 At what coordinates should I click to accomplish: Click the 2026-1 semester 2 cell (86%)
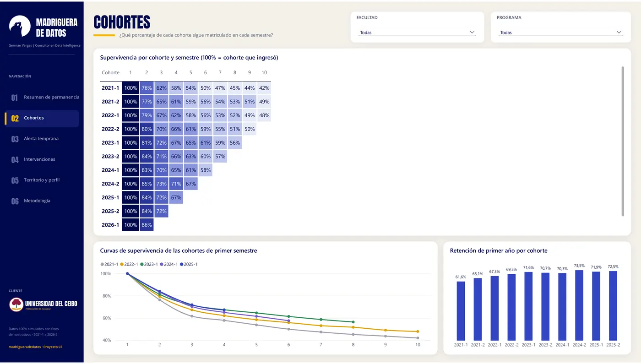pyautogui.click(x=147, y=225)
